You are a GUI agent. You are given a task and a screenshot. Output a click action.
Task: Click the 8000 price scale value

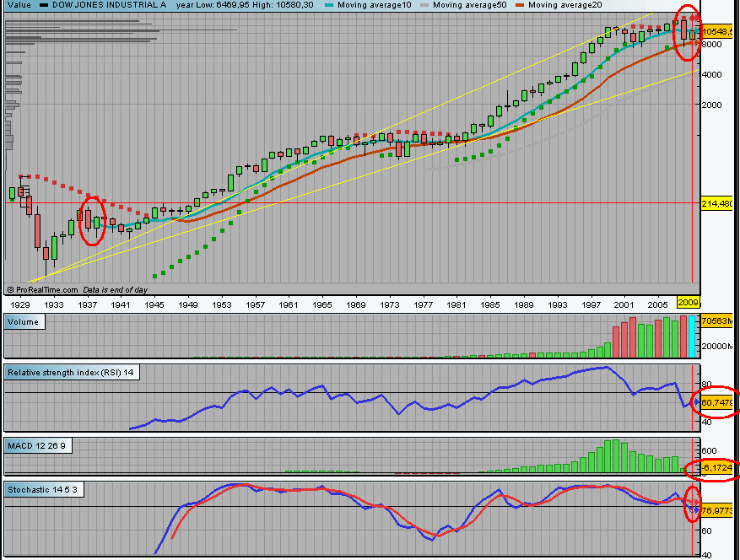[711, 45]
